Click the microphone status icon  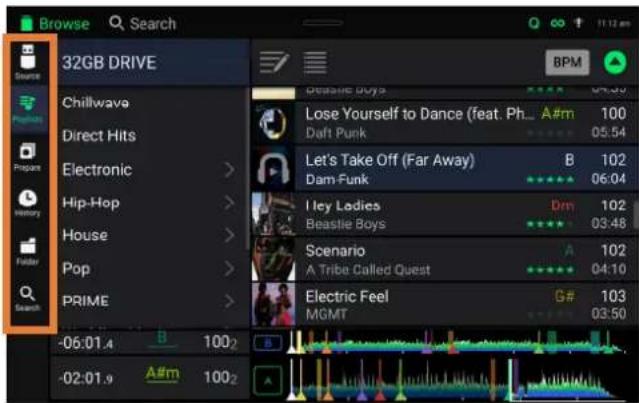pyautogui.click(x=578, y=23)
